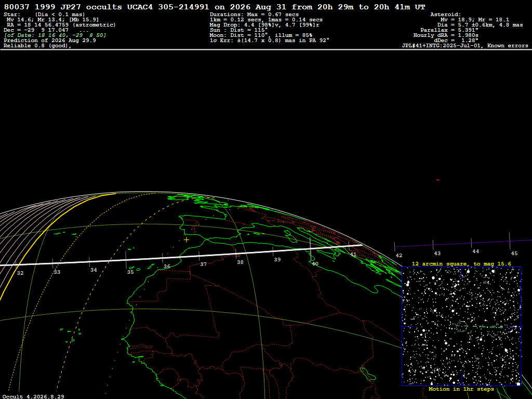Click the yellow plus site marker
The width and height of the screenshot is (532, 399).
[x=187, y=240]
